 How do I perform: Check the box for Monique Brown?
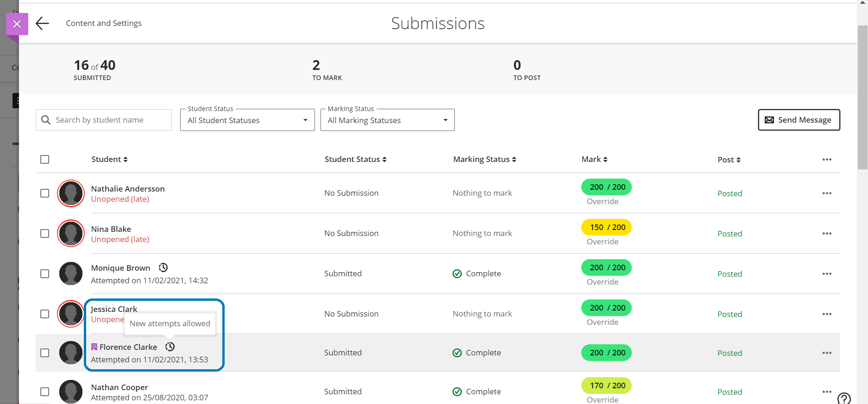44,273
